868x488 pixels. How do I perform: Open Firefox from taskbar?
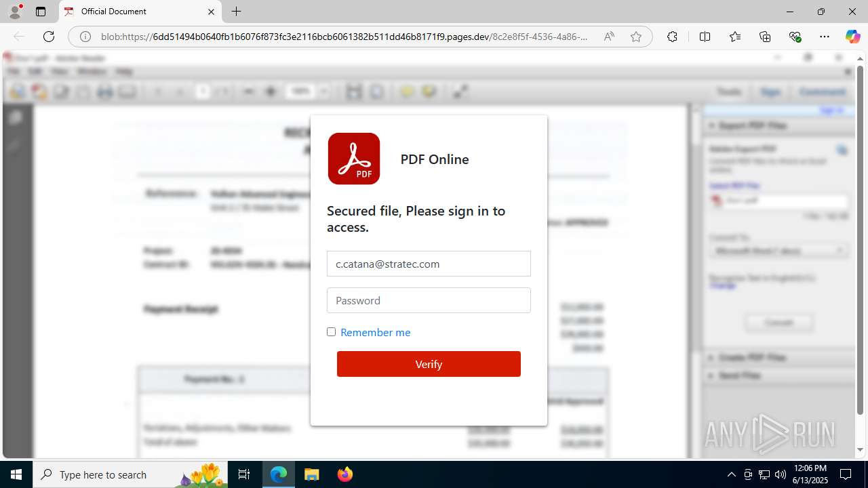(x=345, y=474)
